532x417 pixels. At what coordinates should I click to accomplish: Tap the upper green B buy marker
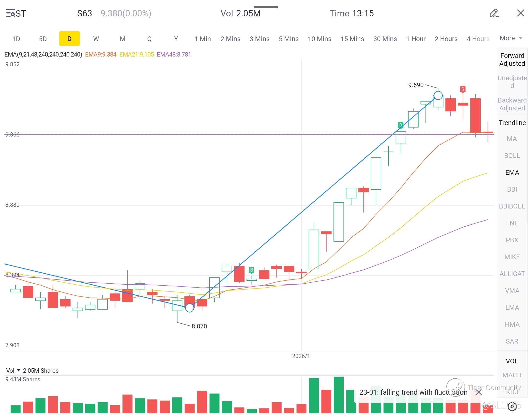[400, 125]
